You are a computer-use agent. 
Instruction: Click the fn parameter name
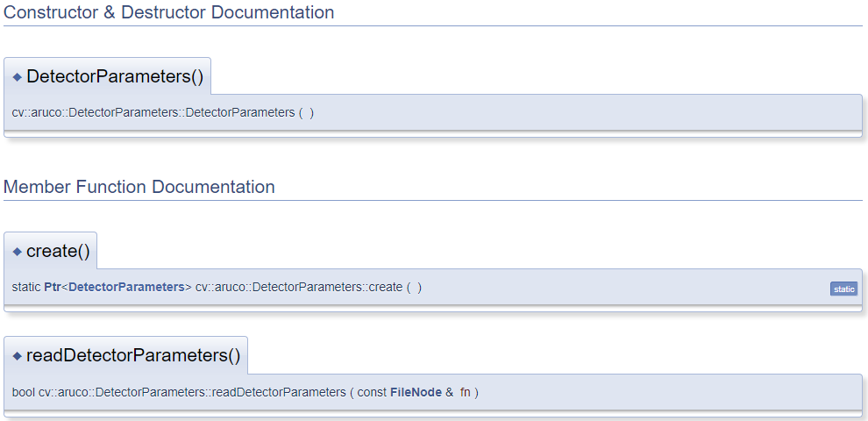pyautogui.click(x=465, y=392)
